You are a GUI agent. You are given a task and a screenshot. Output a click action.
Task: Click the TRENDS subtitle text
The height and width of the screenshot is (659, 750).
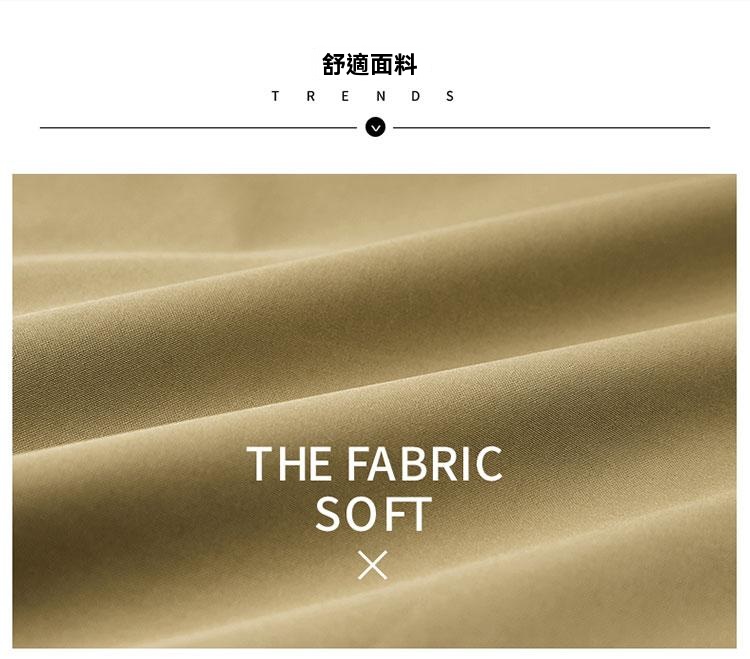click(363, 96)
